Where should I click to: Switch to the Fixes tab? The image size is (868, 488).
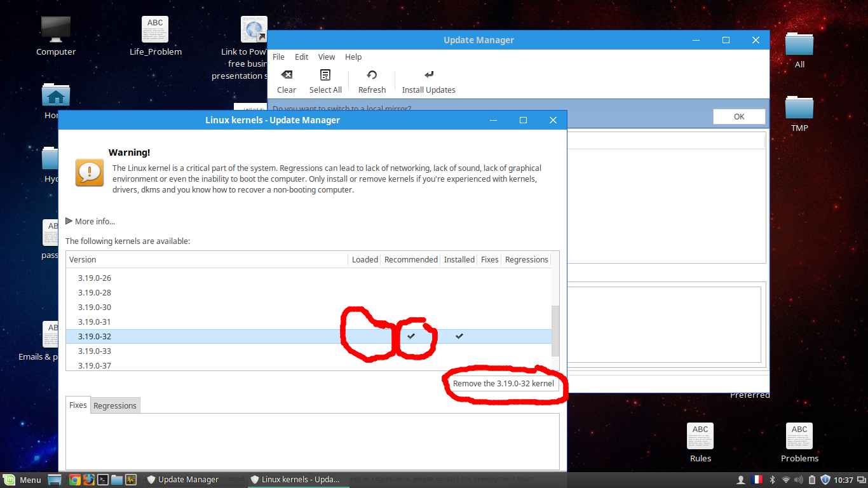pos(78,405)
